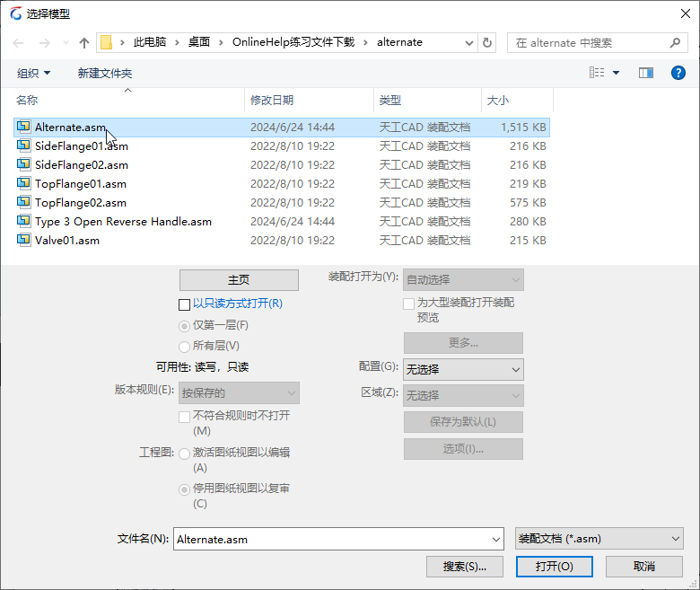The image size is (700, 590).
Task: Click the TopFlange01.asm file icon
Action: click(x=23, y=182)
